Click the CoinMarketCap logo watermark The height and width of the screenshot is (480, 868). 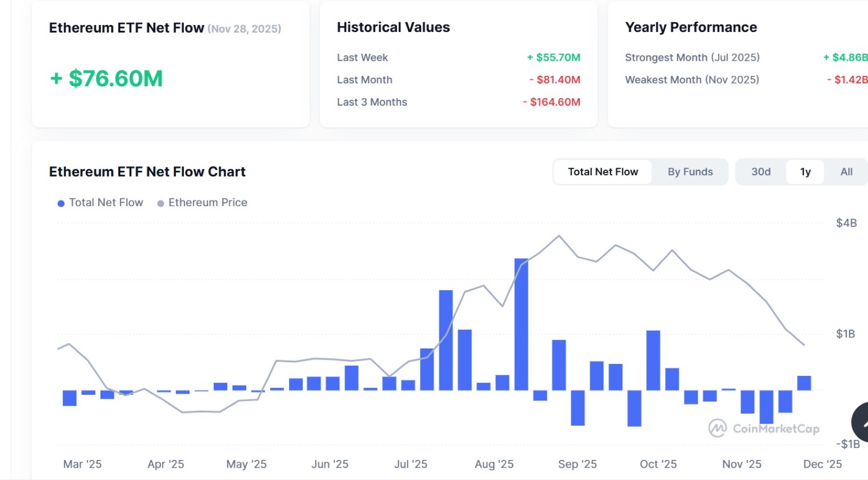coord(764,428)
